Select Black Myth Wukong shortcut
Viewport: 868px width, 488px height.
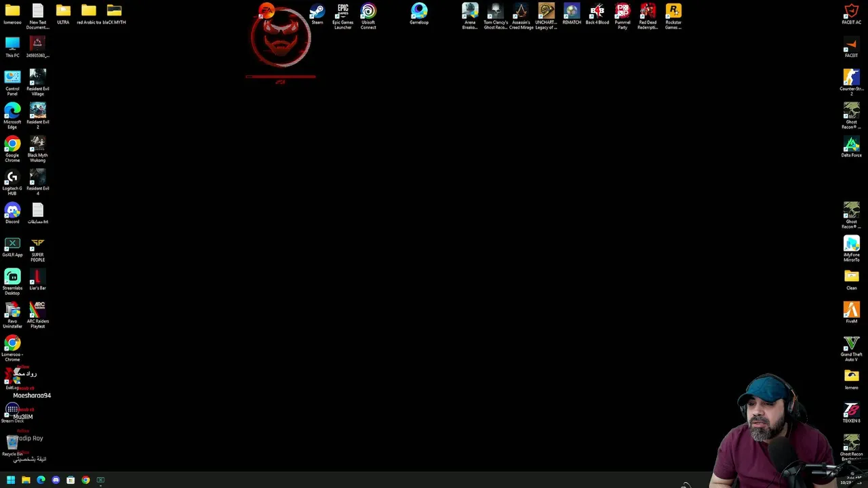(38, 149)
